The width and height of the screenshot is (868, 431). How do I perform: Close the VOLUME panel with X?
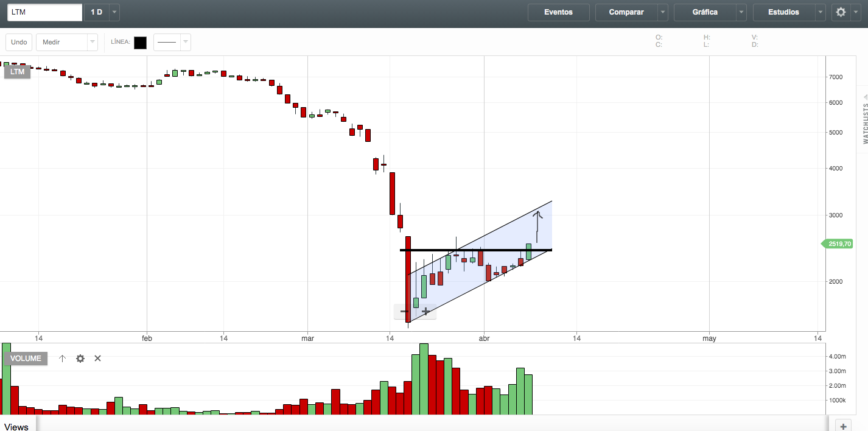point(97,359)
